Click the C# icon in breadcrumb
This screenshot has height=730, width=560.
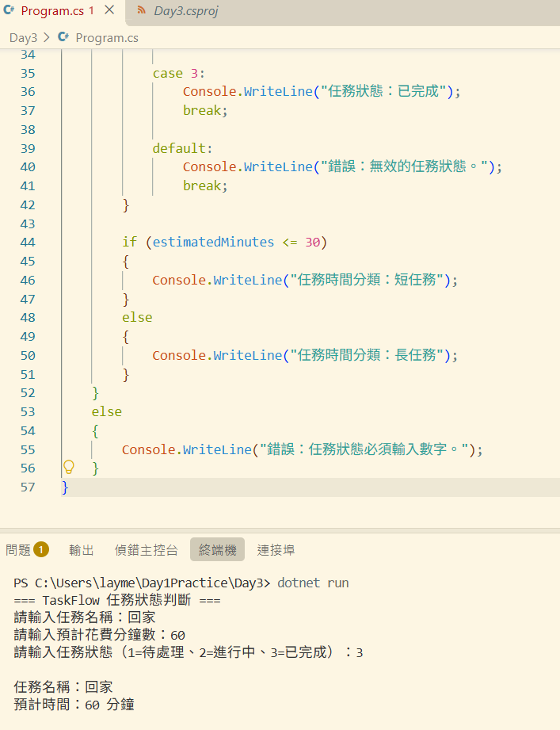click(63, 37)
